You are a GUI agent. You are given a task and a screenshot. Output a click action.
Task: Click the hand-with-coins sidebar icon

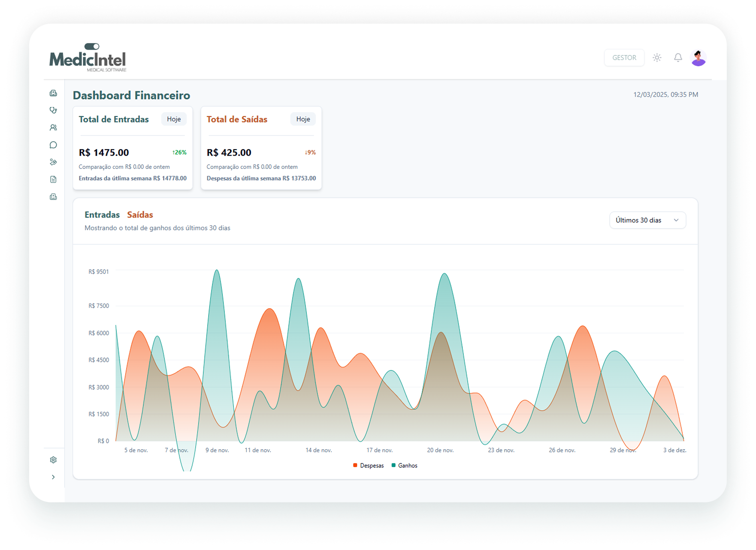[x=53, y=162]
